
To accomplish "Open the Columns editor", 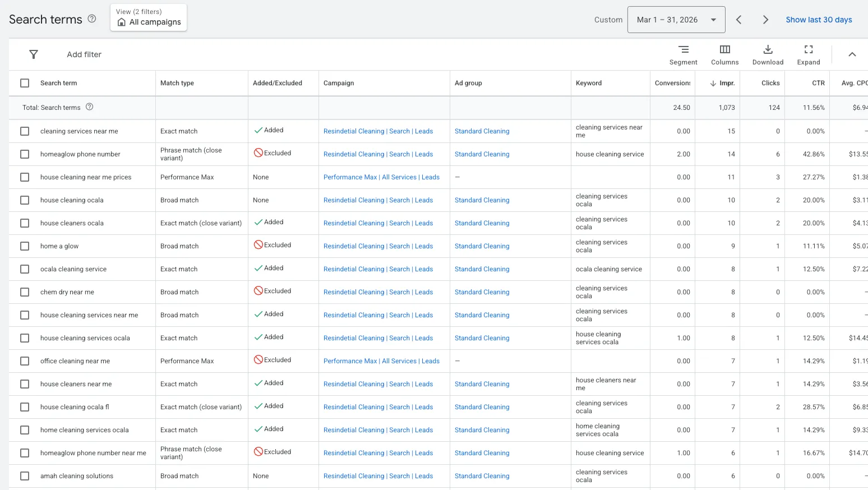I will [x=725, y=55].
